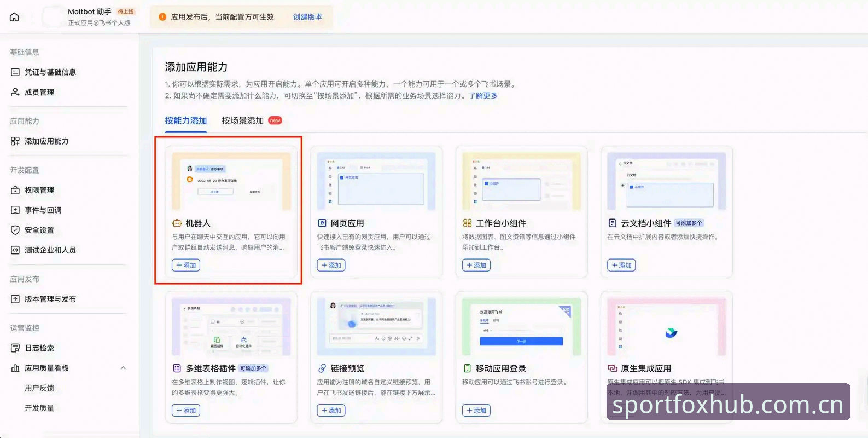The height and width of the screenshot is (438, 868).
Task: Open the Moltbot 助手 app avatar
Action: pos(53,17)
